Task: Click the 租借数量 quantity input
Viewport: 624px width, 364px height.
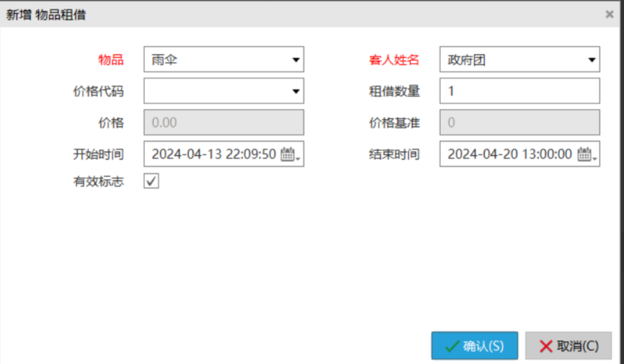Action: (x=519, y=92)
